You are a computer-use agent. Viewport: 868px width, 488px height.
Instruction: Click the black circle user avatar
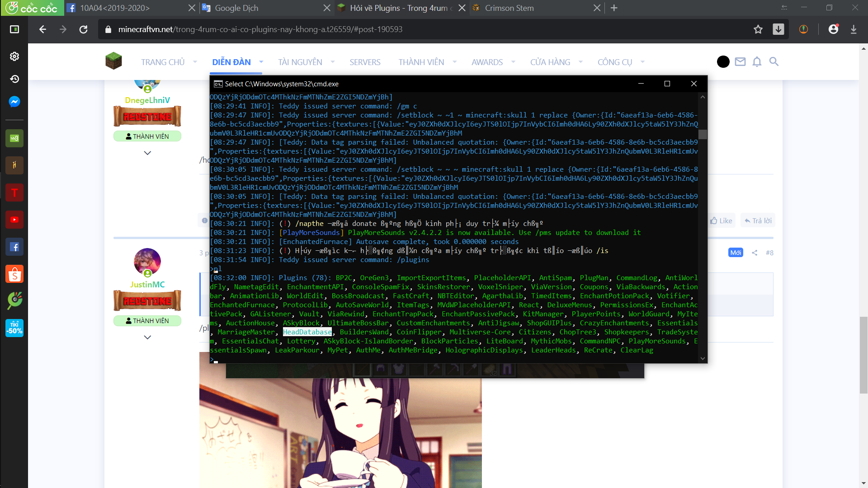click(x=723, y=62)
